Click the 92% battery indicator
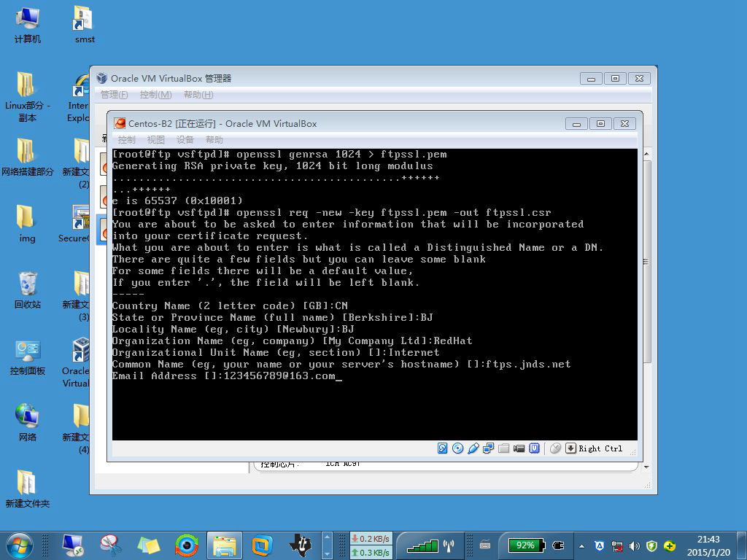This screenshot has height=560, width=747. 525,545
